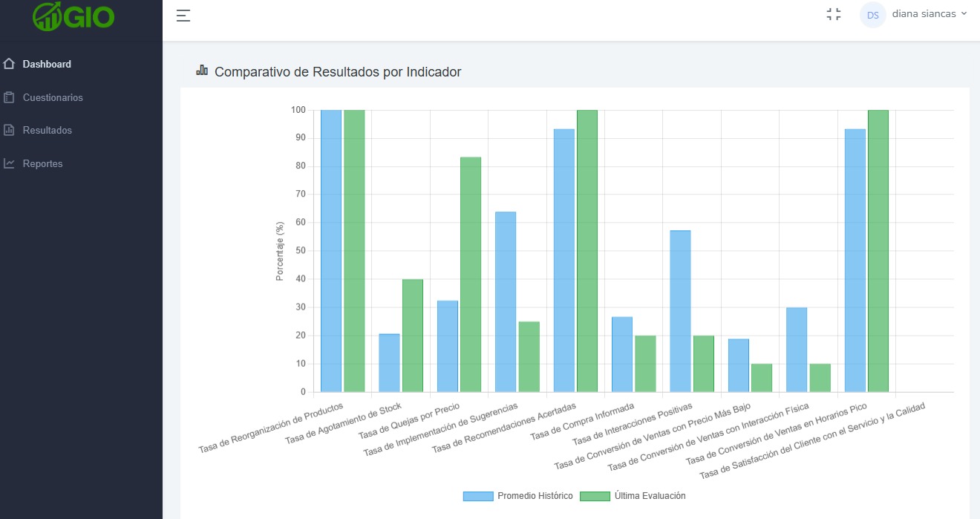Exit fullscreen using the compress icon
This screenshot has width=980, height=519.
834,14
